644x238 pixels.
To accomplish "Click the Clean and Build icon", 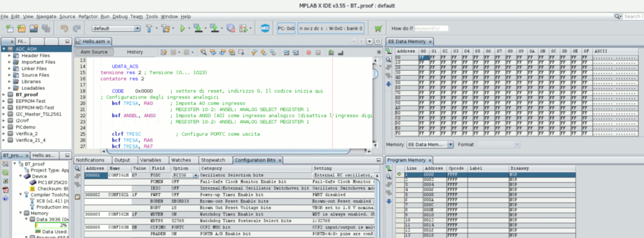I will coord(165,28).
